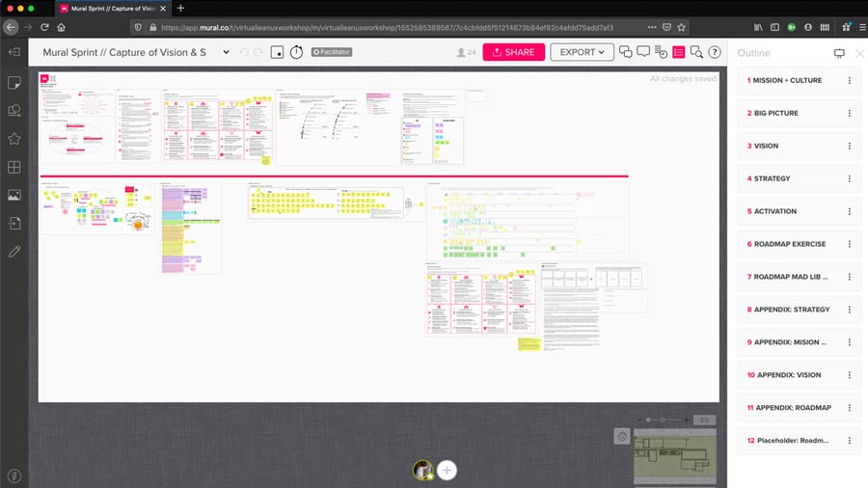Expand the mural title dropdown arrow
This screenshot has width=868, height=488.
tap(227, 52)
